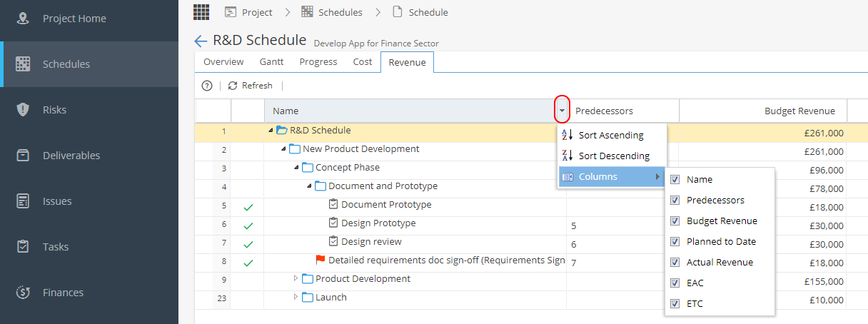Uncheck the Actual Revenue column checkbox
Viewport: 868px width, 324px height.
pyautogui.click(x=675, y=263)
